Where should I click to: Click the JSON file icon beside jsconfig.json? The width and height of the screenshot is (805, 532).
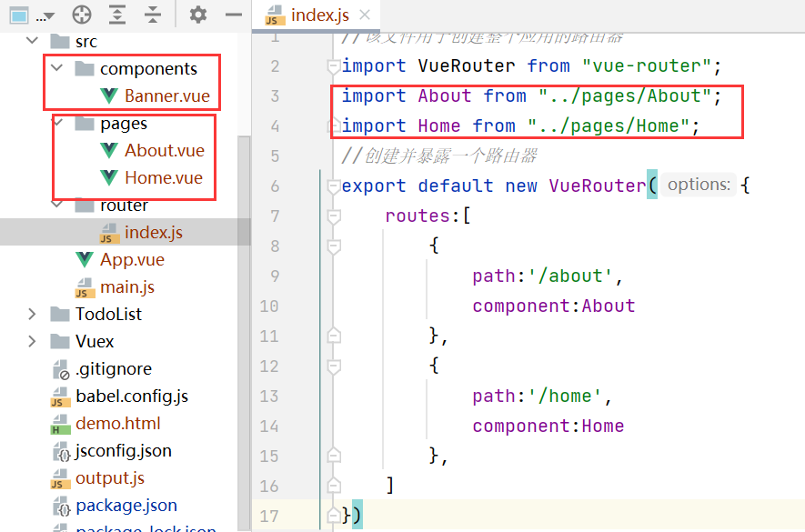61,451
